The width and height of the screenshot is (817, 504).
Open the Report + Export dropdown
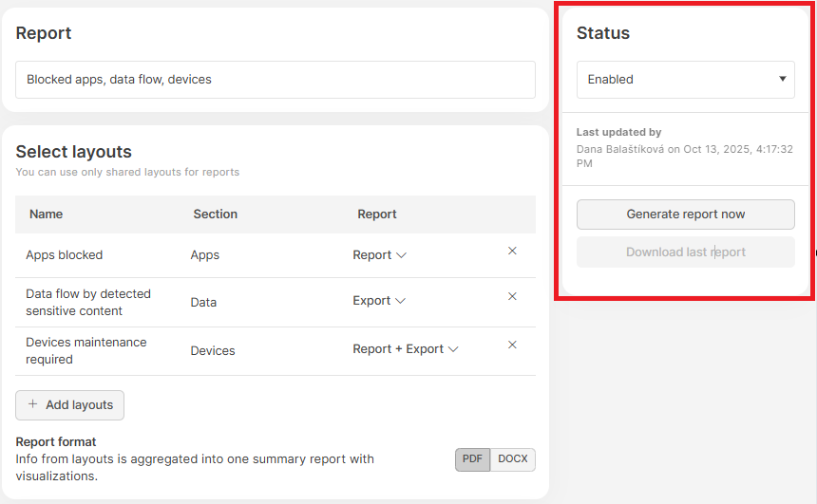point(405,349)
